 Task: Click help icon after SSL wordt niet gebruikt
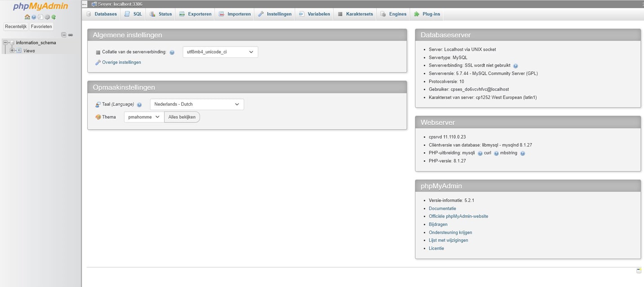tap(515, 66)
